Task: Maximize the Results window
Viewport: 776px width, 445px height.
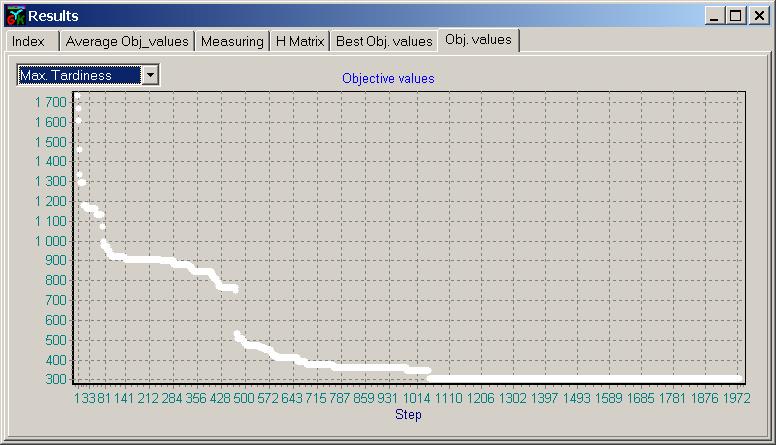Action: click(x=735, y=16)
